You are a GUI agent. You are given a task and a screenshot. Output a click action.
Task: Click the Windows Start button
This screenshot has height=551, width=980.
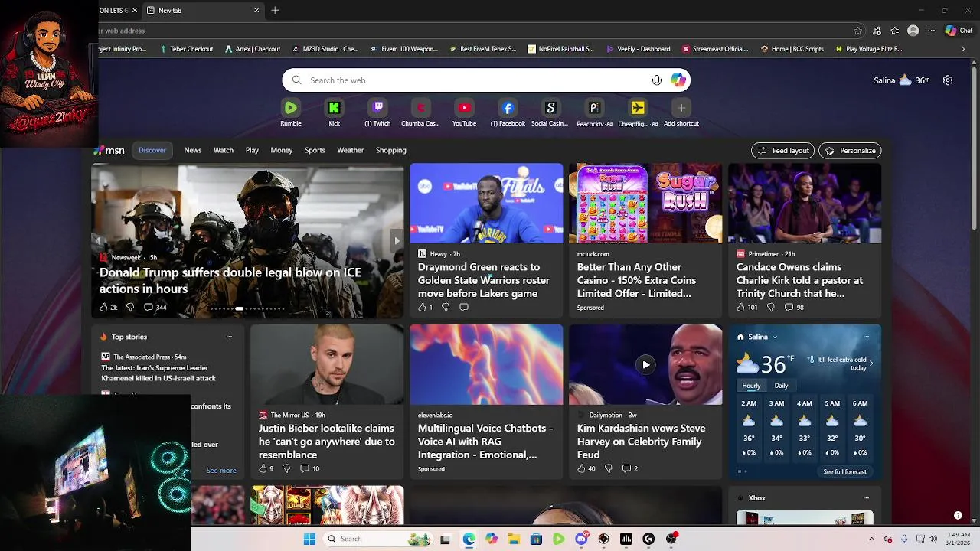[309, 539]
